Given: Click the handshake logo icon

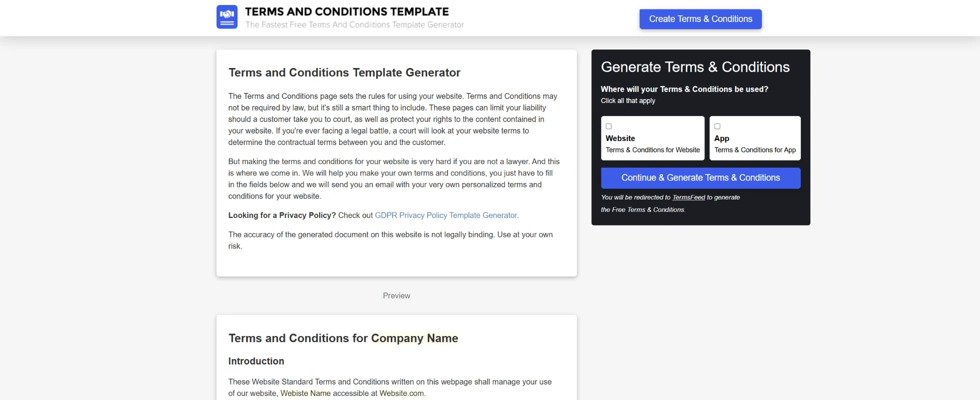Looking at the screenshot, I should coord(227,17).
